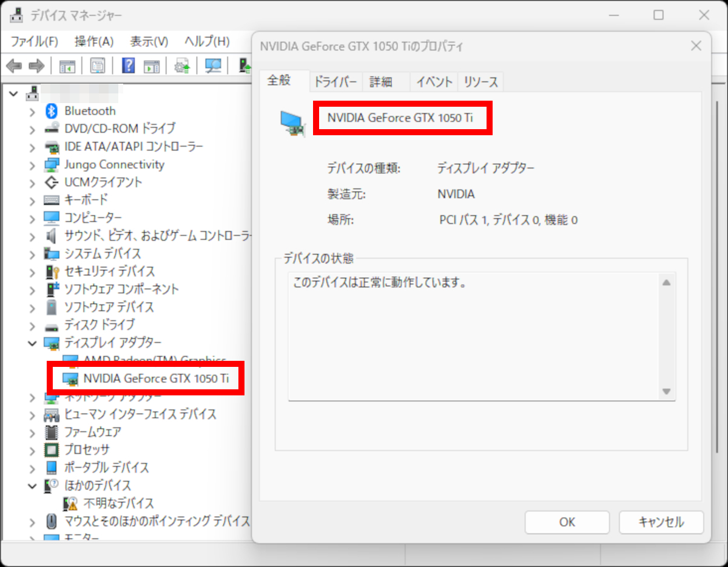The image size is (728, 567).
Task: Click the Help icon in the toolbar
Action: coord(128,65)
